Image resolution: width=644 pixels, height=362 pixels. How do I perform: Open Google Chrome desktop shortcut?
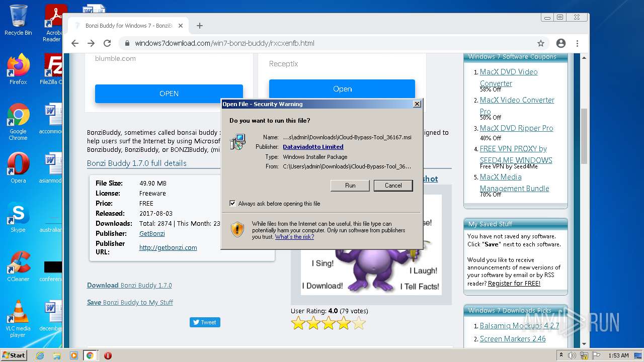click(18, 122)
